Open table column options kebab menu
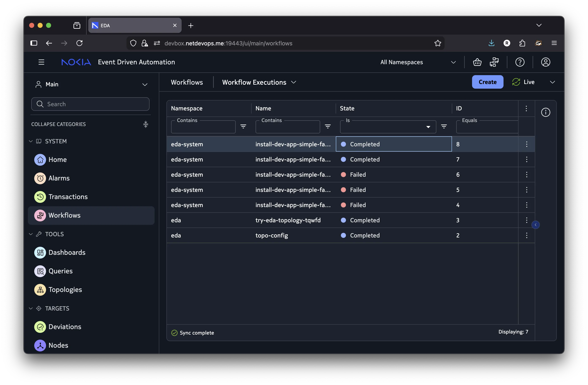The image size is (588, 385). pyautogui.click(x=526, y=108)
